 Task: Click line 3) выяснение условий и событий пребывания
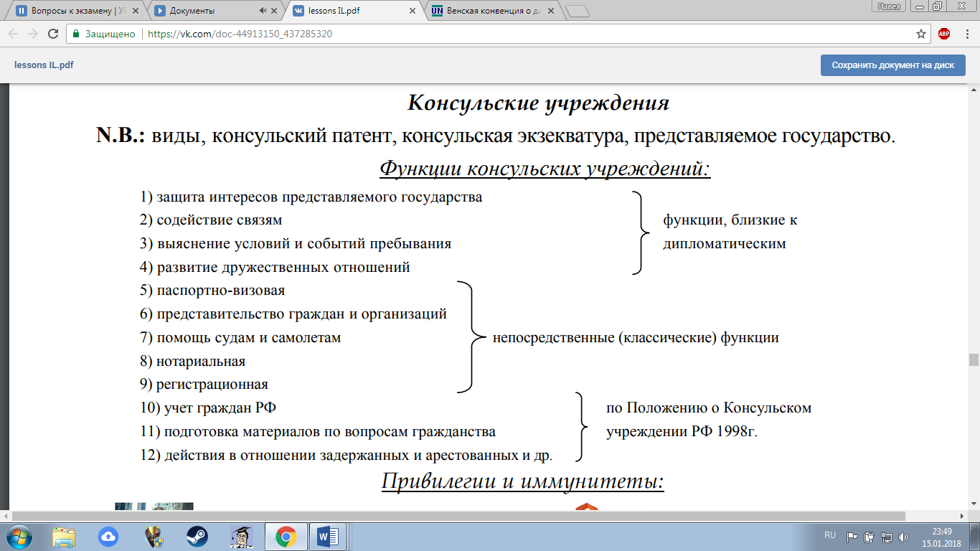296,244
